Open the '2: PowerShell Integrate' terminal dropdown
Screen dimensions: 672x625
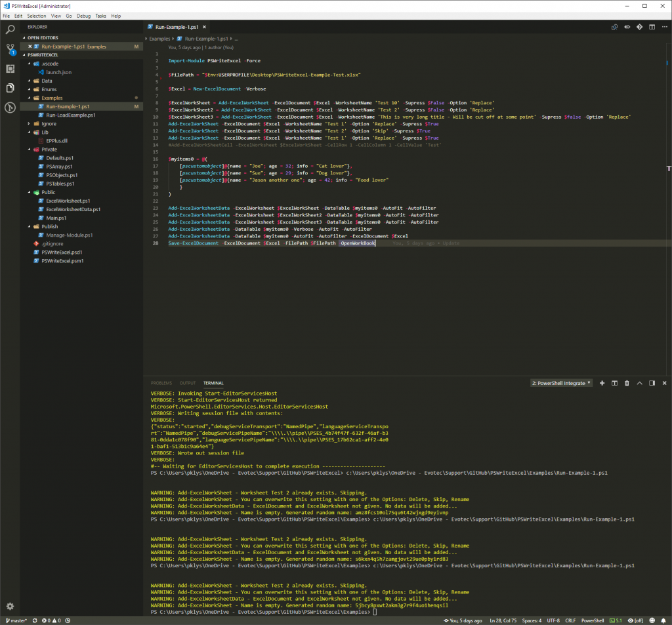tap(561, 383)
